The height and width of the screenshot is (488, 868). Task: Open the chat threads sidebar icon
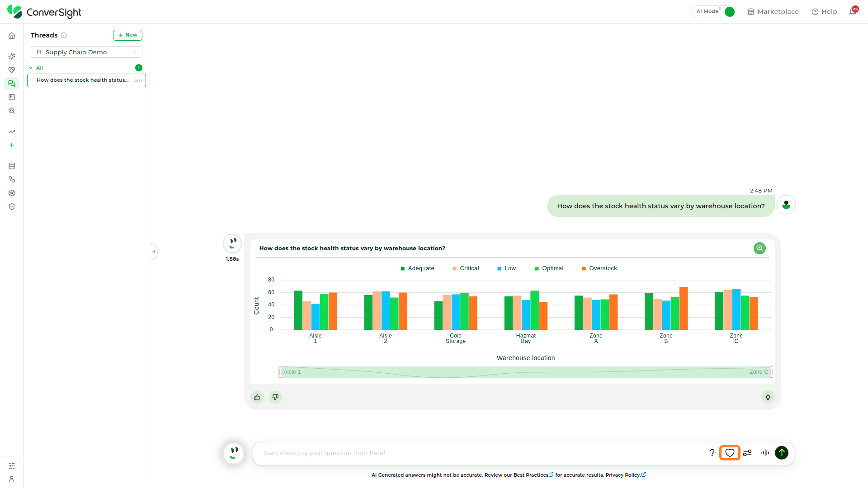coord(12,84)
